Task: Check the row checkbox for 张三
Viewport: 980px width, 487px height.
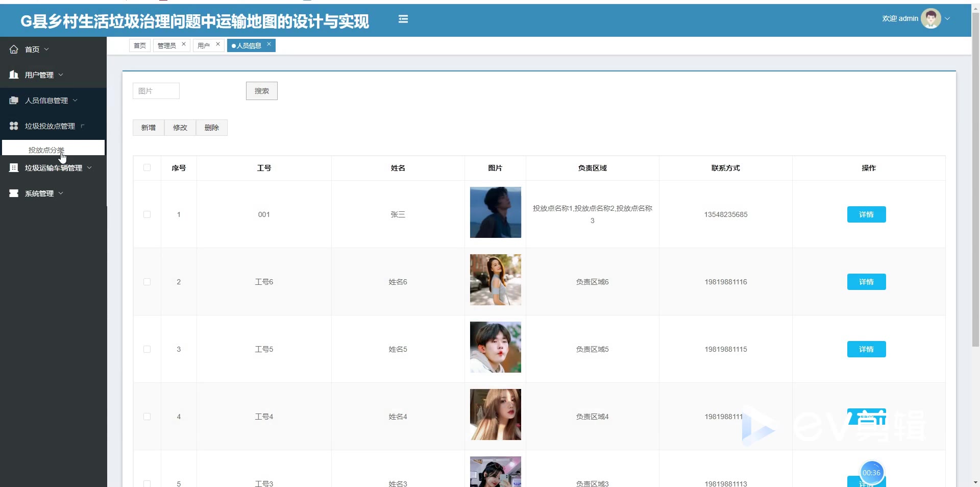Action: click(147, 214)
